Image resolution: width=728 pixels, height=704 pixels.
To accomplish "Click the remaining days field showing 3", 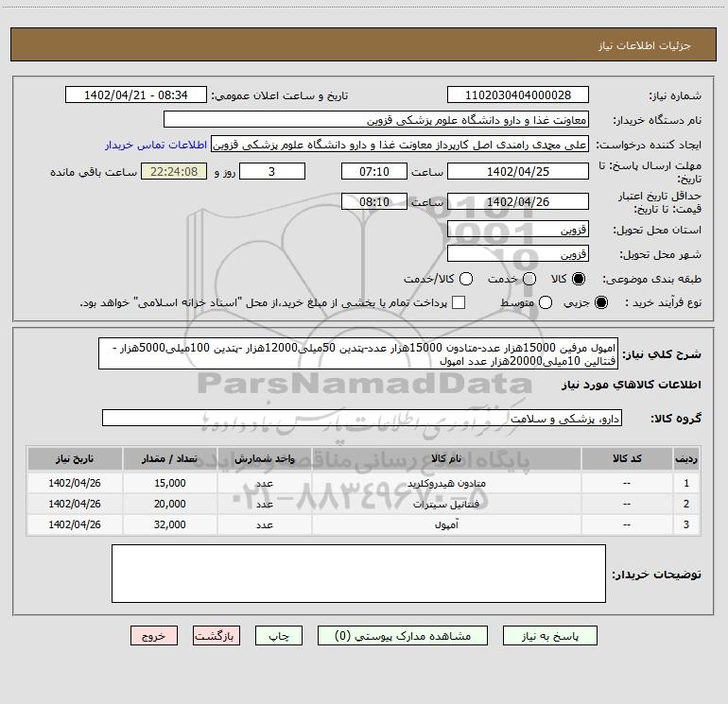I will pyautogui.click(x=272, y=171).
